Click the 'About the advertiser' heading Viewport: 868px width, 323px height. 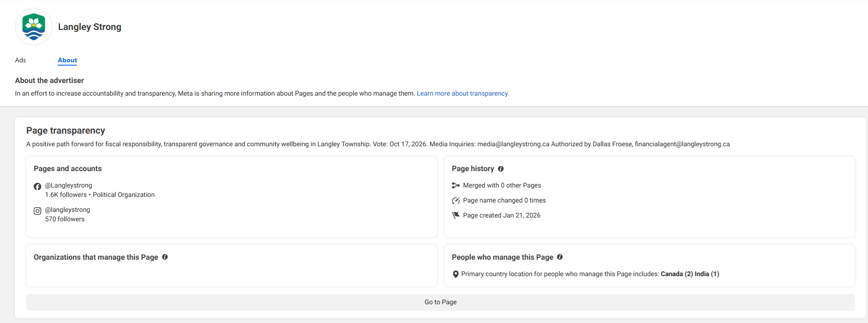tap(49, 80)
